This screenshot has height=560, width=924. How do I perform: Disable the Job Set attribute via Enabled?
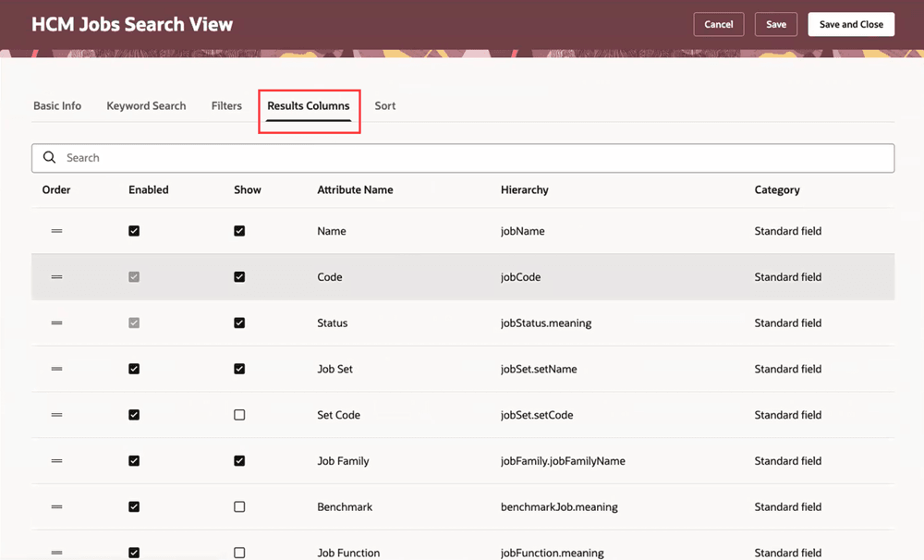click(x=134, y=369)
